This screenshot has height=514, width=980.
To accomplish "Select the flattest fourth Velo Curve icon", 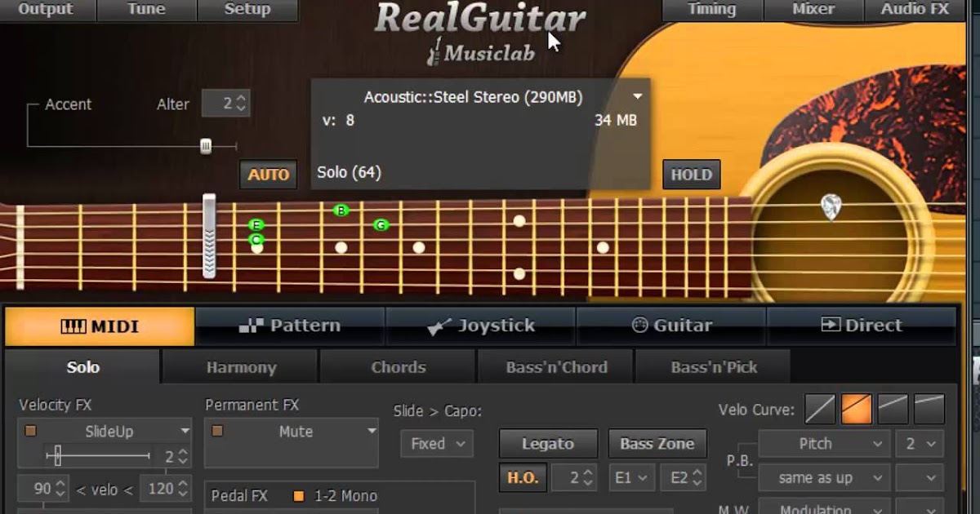I will pos(929,409).
